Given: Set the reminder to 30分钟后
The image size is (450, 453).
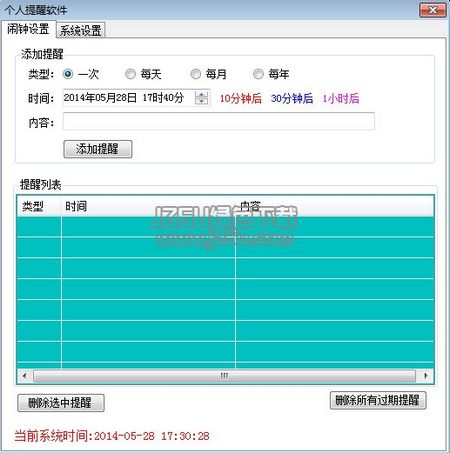Looking at the screenshot, I should 292,98.
